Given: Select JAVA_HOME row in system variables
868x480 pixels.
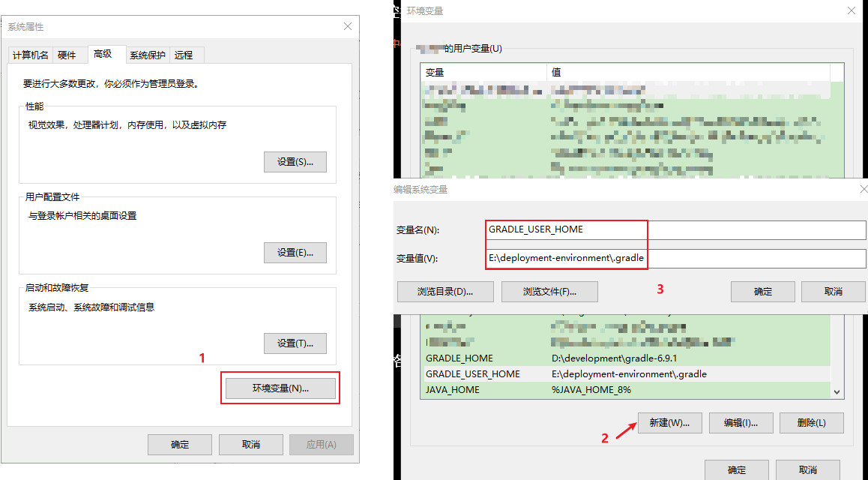Looking at the screenshot, I should tap(627, 390).
